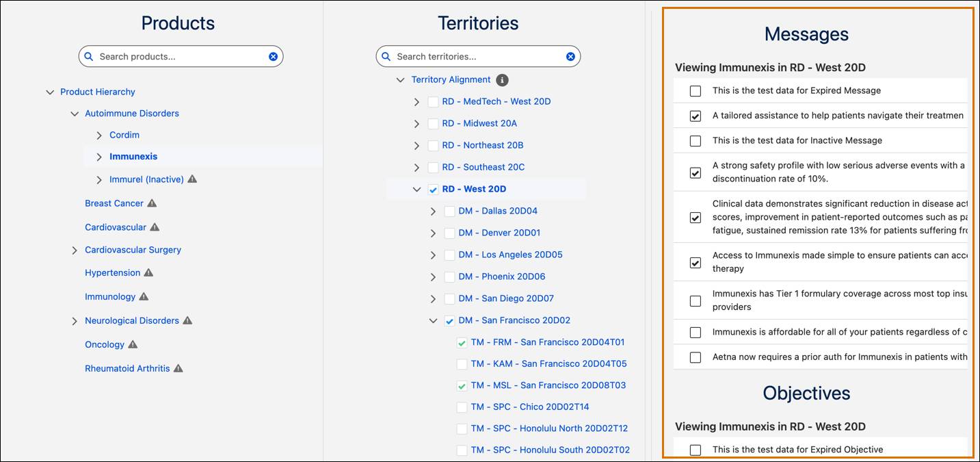
Task: Select TM - SPC - Chico 20D02T14 territory
Action: coord(530,407)
